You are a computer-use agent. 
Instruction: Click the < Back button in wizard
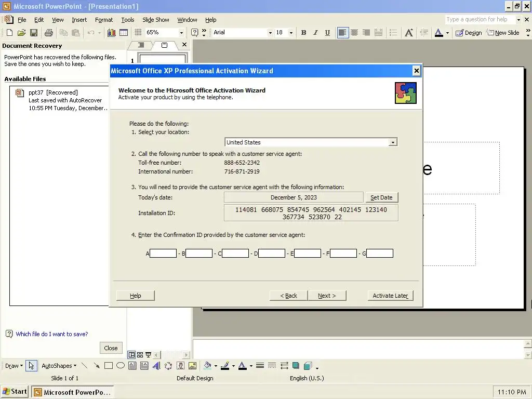pyautogui.click(x=288, y=296)
